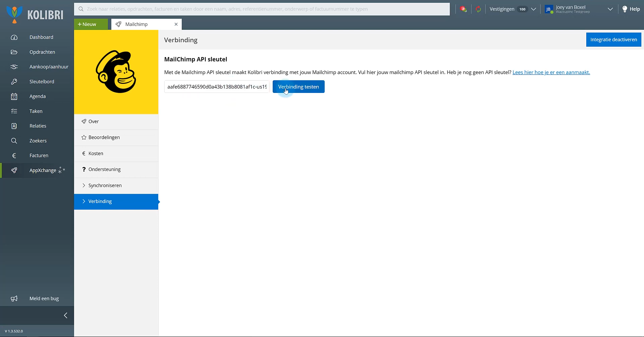Viewport: 644px width, 337px height.
Task: Focus the MailChimp API key input field
Action: 217,87
